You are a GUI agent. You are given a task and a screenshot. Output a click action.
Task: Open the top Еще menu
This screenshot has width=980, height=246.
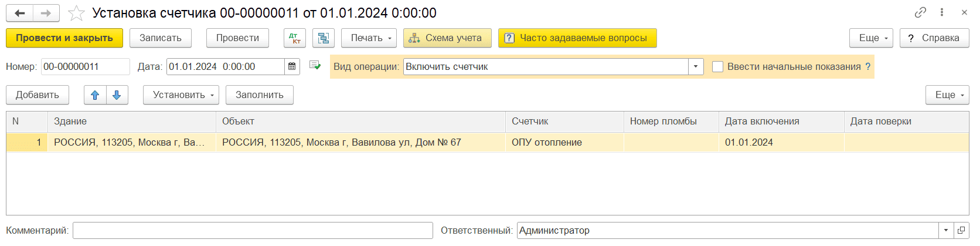coord(871,38)
